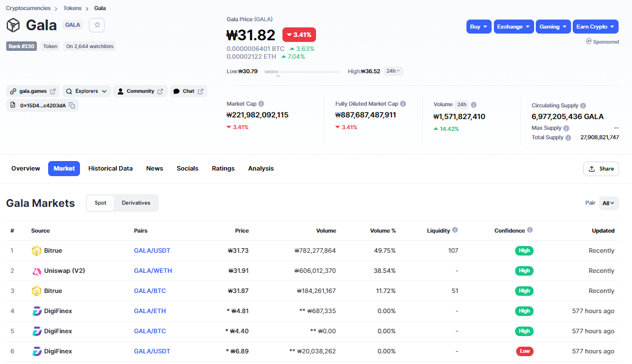Go to Cryptocurrencies breadcrumb
The width and height of the screenshot is (632, 364).
[x=28, y=8]
